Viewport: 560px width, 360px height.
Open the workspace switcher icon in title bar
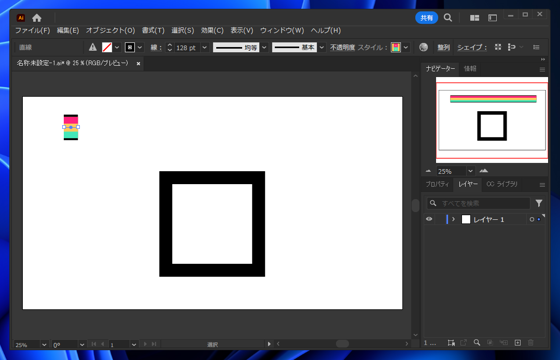tap(492, 18)
